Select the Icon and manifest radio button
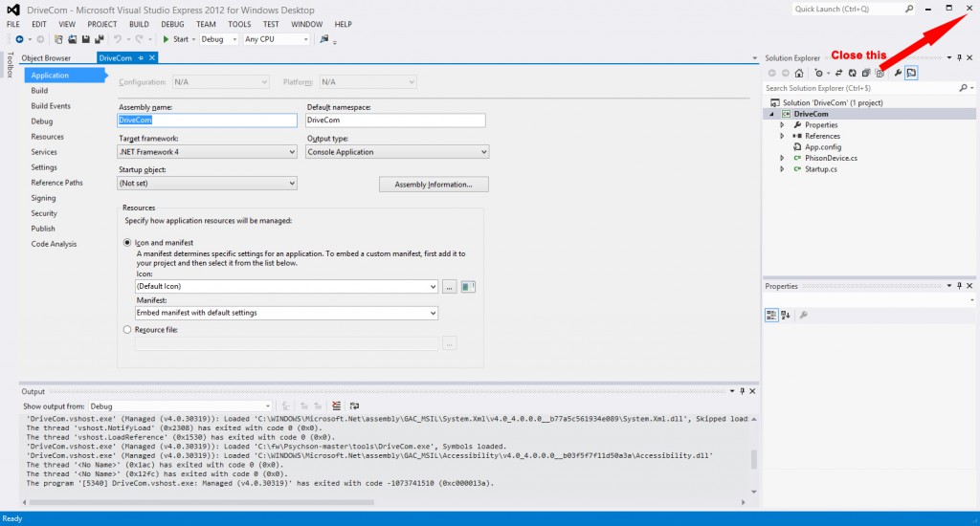The image size is (980, 526). (127, 242)
